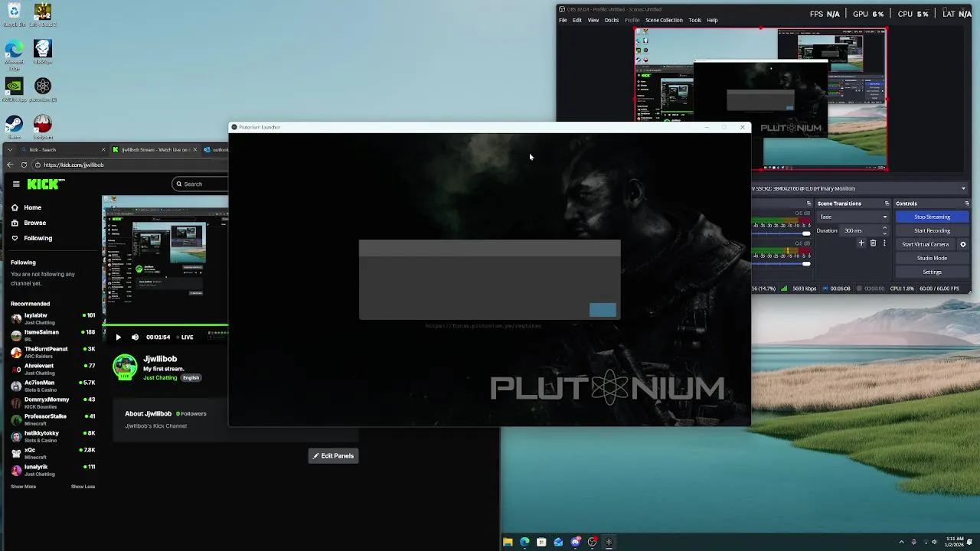
Task: Click the browser address bar URL
Action: [73, 165]
